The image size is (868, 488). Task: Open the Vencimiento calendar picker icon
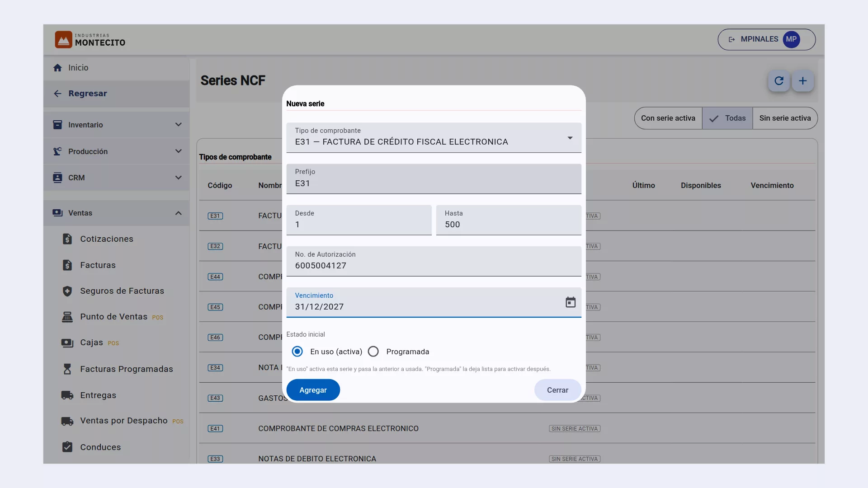571,302
